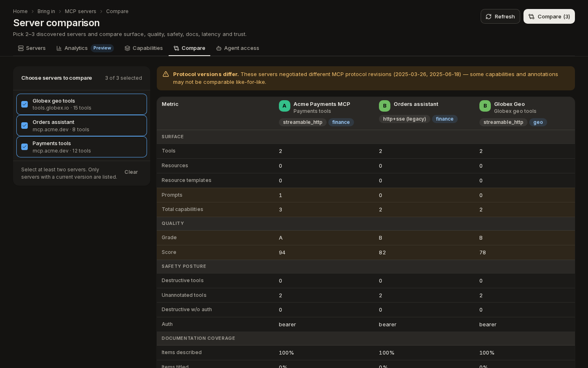Uncheck the Globex geo tools checkbox
Image resolution: width=588 pixels, height=368 pixels.
coord(24,104)
